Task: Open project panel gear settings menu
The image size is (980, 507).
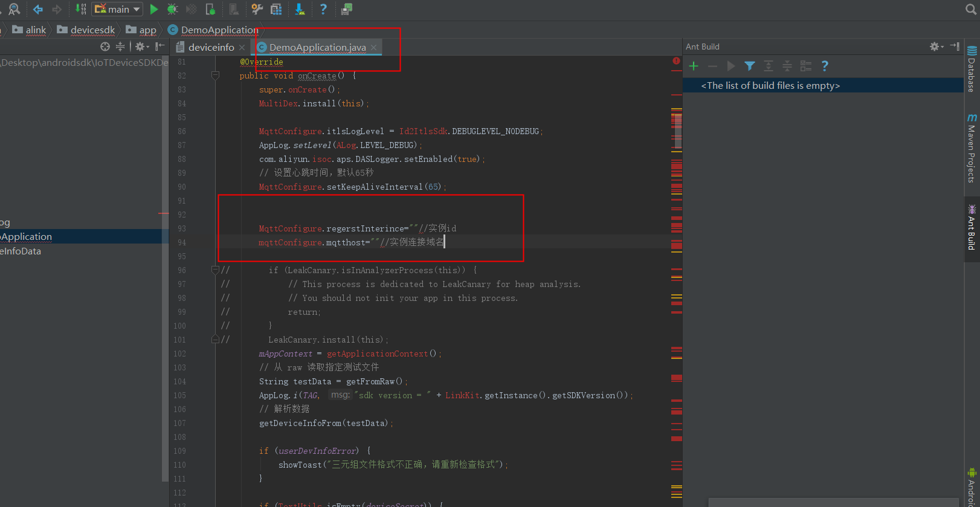Action: pos(141,47)
